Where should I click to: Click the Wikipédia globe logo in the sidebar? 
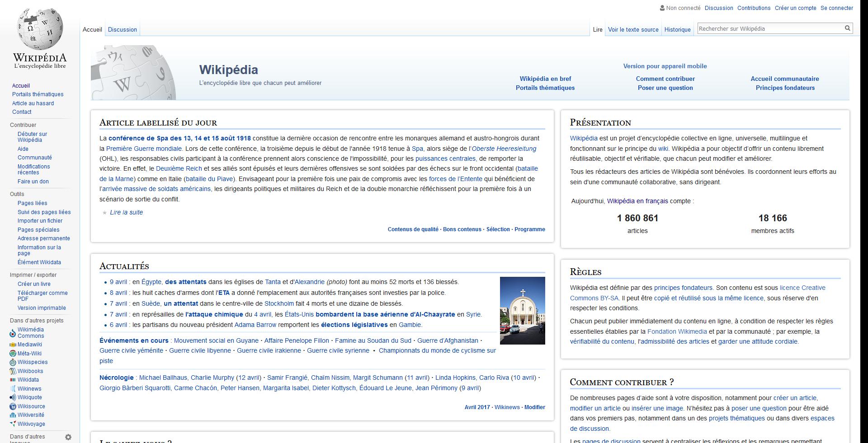[40, 38]
